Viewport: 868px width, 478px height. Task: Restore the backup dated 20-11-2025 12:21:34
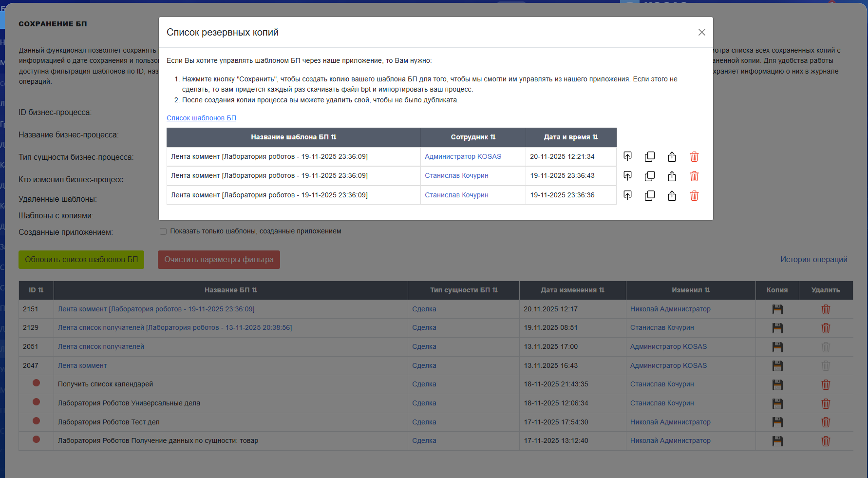(627, 156)
